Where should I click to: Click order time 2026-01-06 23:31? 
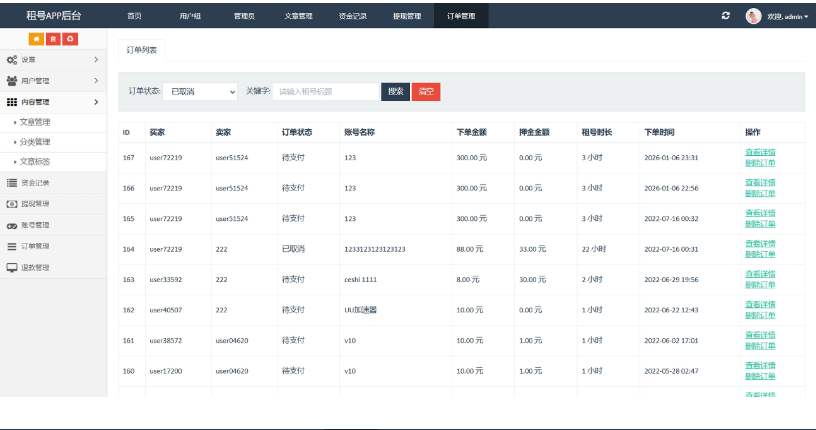(671, 158)
